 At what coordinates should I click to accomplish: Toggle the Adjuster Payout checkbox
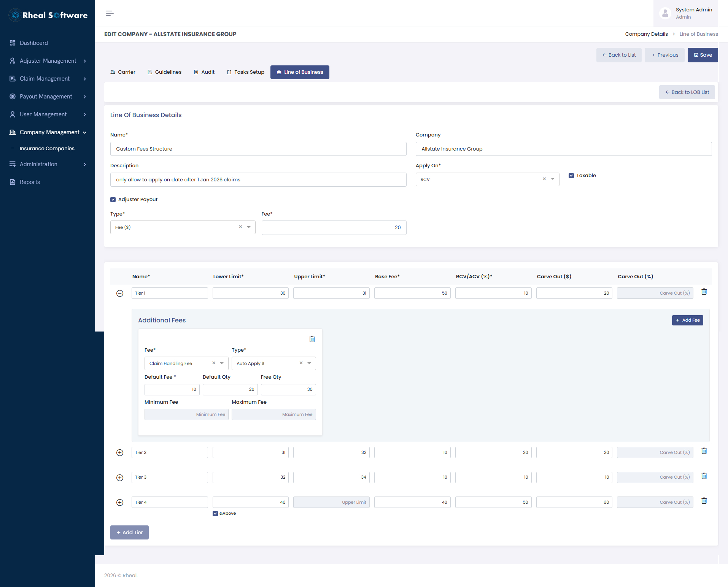coord(113,200)
